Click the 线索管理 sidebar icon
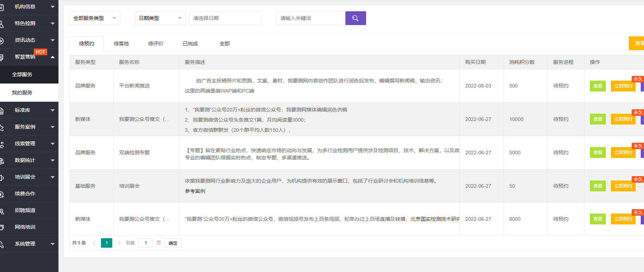The width and height of the screenshot is (644, 272). (1, 144)
